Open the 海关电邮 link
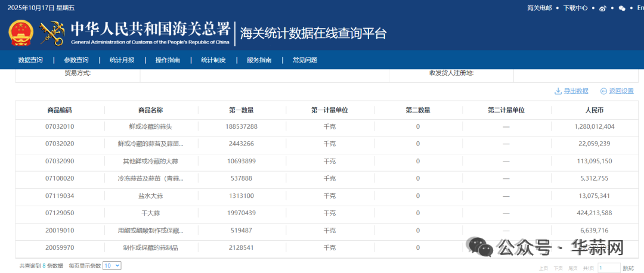Viewport: 644px width, 273px height. click(x=540, y=8)
